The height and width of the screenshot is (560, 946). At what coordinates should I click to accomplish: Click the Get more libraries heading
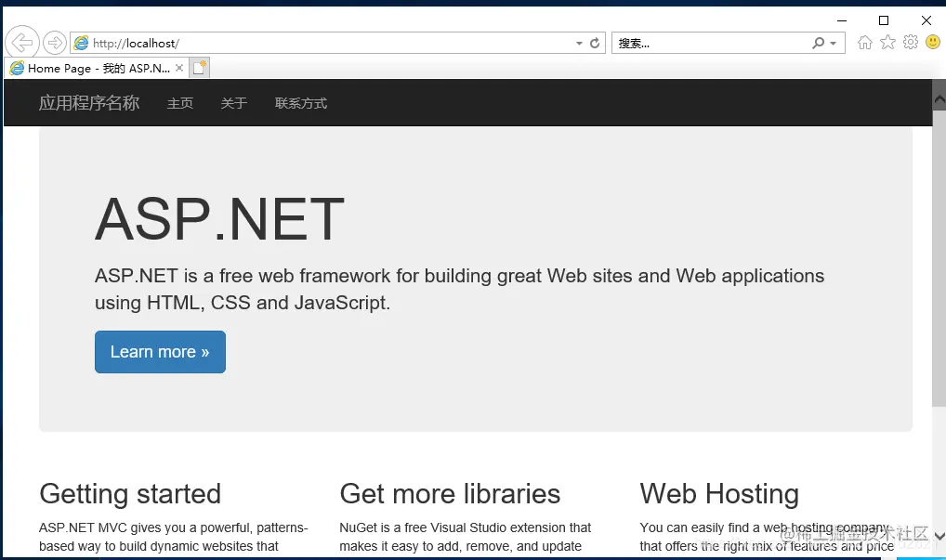(450, 494)
